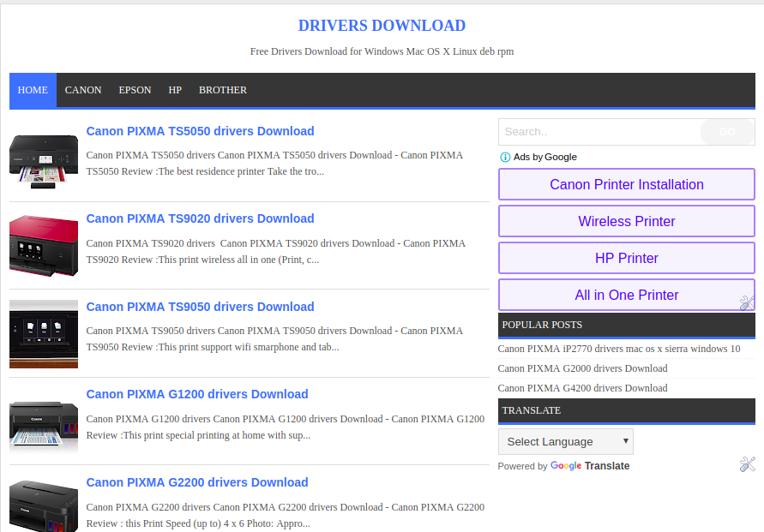
Task: Click inside the Search input field
Action: click(x=599, y=131)
